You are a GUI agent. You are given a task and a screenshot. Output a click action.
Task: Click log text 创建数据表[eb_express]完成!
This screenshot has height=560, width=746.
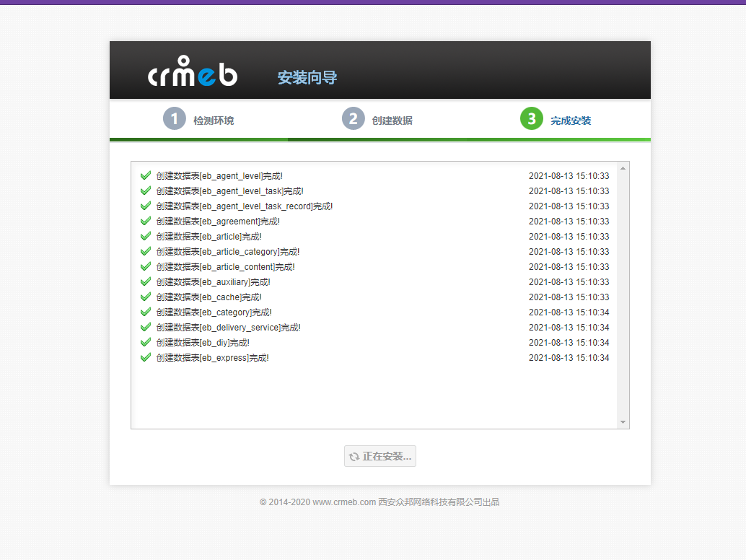(213, 358)
